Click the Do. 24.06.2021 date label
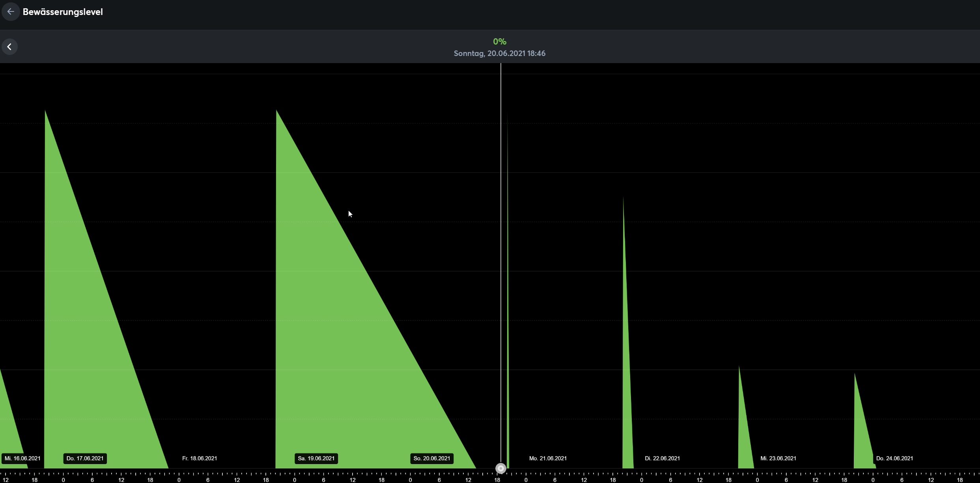Viewport: 980px width, 483px height. pos(894,458)
